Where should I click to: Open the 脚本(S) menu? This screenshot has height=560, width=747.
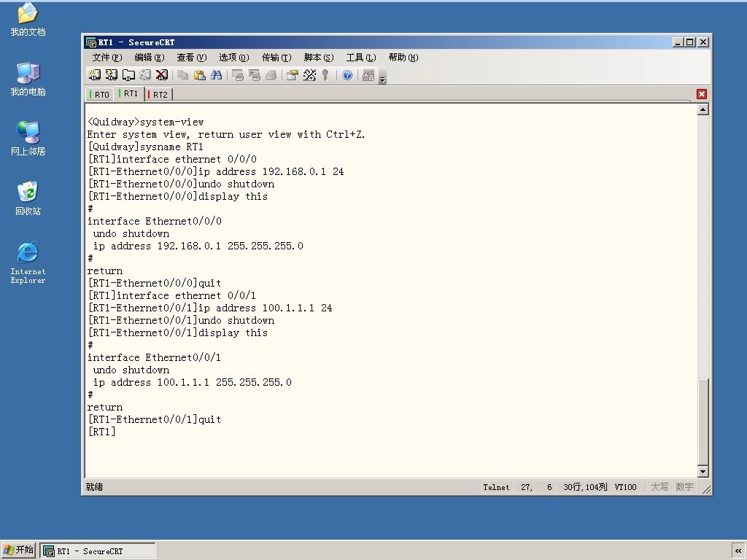[x=319, y=58]
